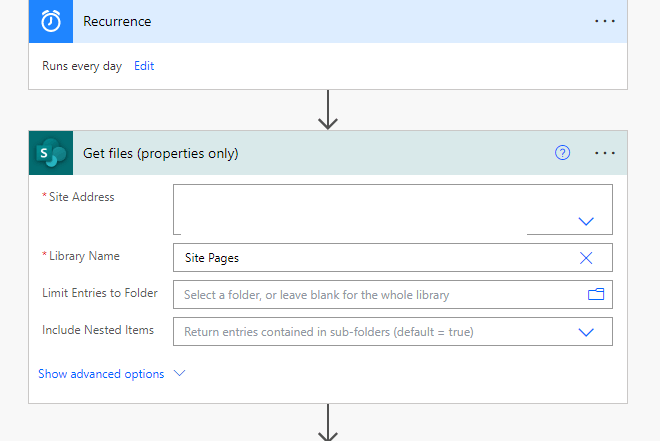The width and height of the screenshot is (660, 441).
Task: Open the folder picker icon
Action: click(x=596, y=295)
